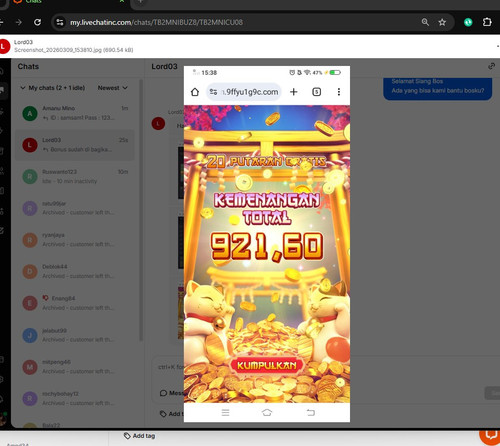The height and width of the screenshot is (446, 500).
Task: Click the thumbs-down icon beside Enang84
Action: (45, 298)
